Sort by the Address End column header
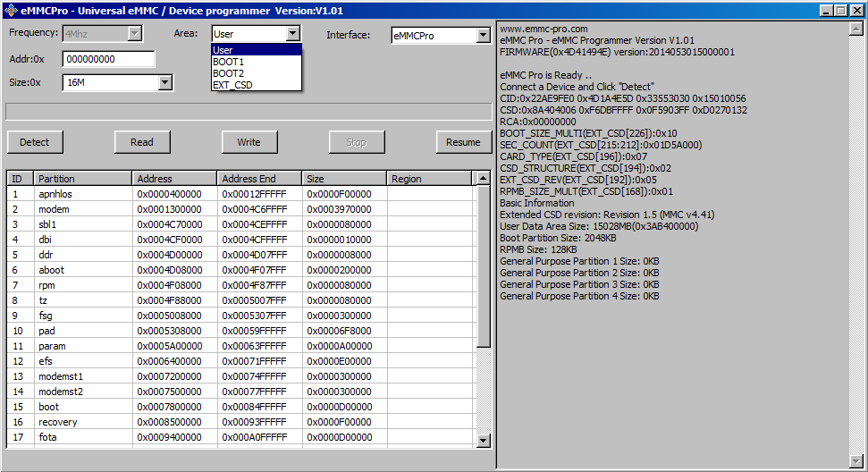Image resolution: width=868 pixels, height=472 pixels. [259, 179]
